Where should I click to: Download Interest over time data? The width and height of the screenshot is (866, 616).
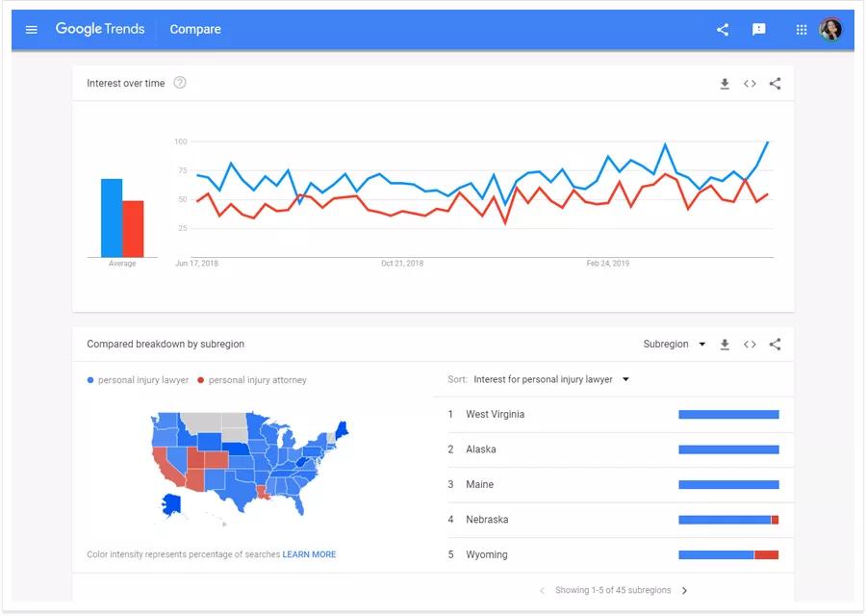click(x=725, y=84)
